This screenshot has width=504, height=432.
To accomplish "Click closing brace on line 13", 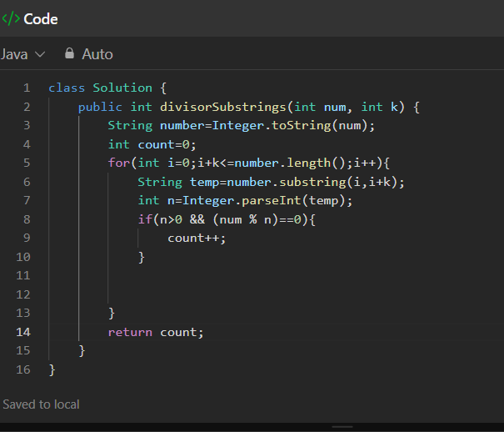I will tap(112, 313).
